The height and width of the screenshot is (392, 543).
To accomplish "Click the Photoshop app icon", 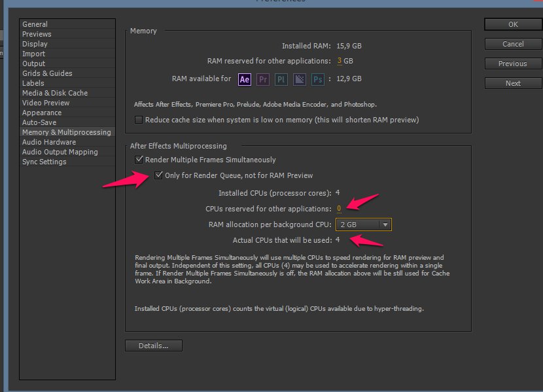I will click(x=318, y=79).
